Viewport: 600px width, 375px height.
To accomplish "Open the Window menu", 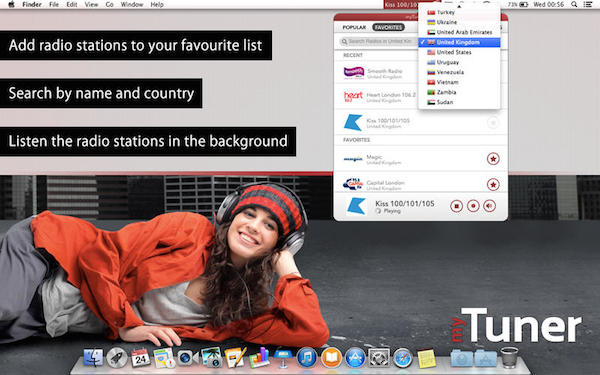I will click(x=132, y=5).
